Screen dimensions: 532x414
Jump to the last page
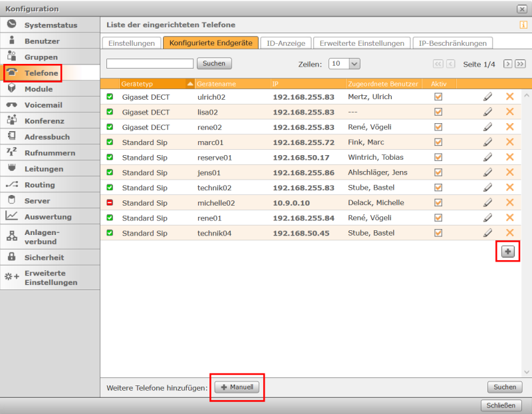(x=520, y=64)
